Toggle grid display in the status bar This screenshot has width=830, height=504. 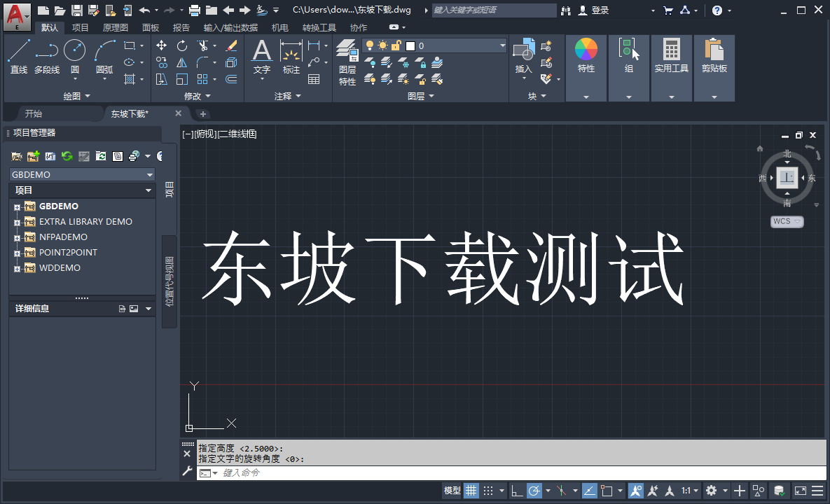click(471, 490)
